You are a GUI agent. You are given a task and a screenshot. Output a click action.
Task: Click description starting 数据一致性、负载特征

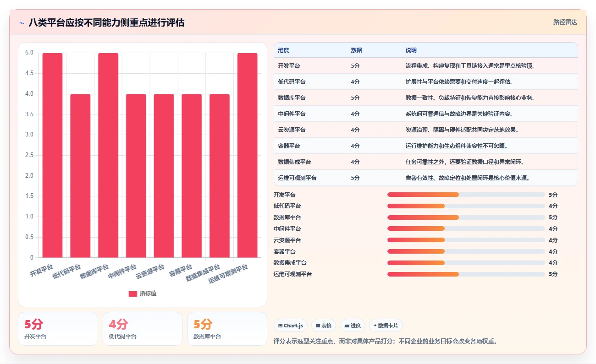(x=470, y=98)
